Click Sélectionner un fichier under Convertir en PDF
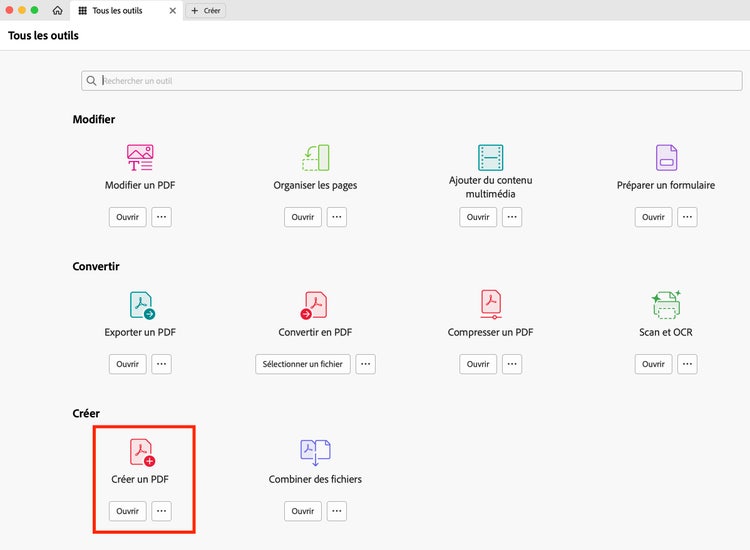750x550 pixels. pyautogui.click(x=303, y=364)
